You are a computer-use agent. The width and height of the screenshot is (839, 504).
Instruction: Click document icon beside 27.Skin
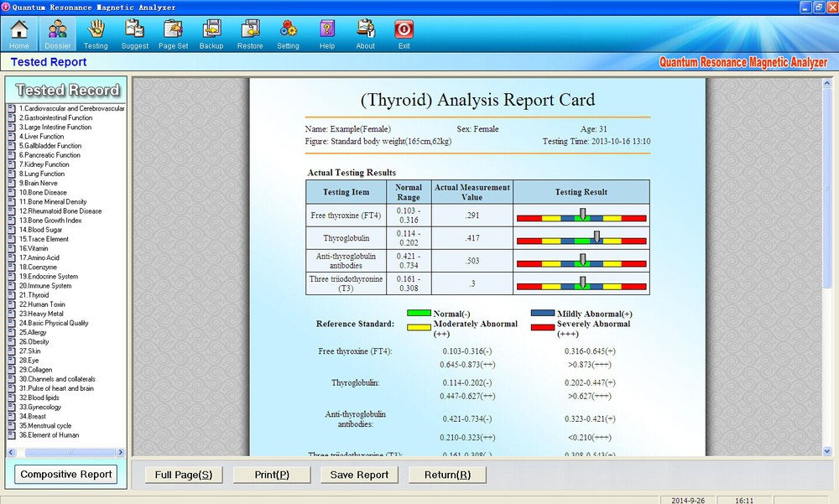point(12,351)
